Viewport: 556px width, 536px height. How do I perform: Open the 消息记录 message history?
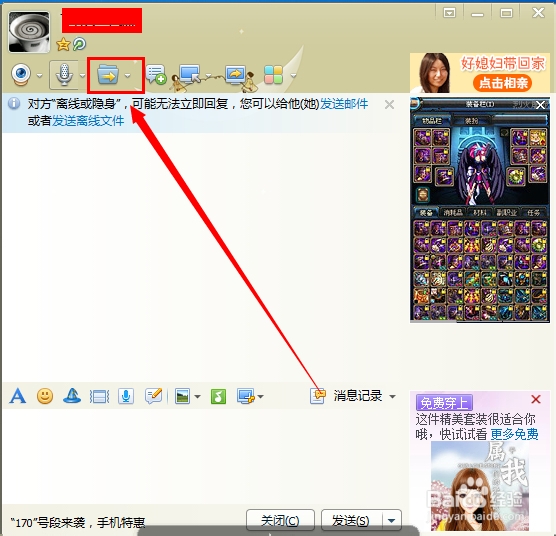(x=357, y=396)
